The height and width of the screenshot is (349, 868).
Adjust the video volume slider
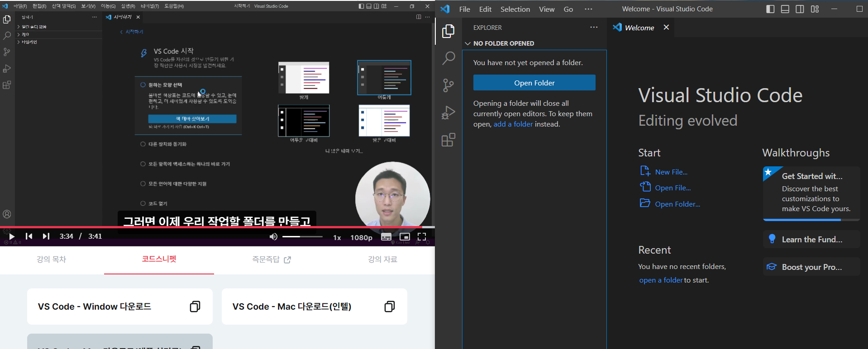point(302,236)
